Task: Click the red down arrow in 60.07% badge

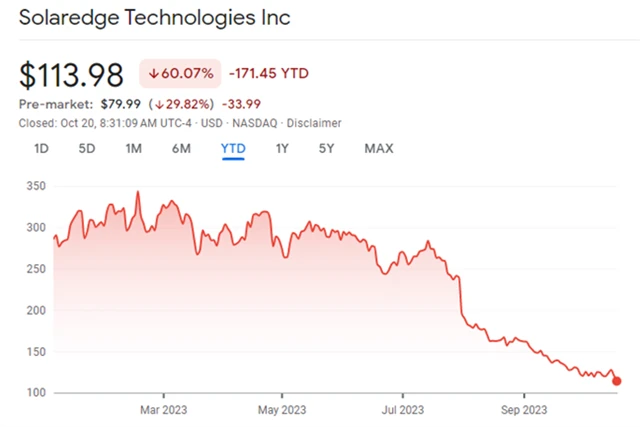Action: point(153,73)
